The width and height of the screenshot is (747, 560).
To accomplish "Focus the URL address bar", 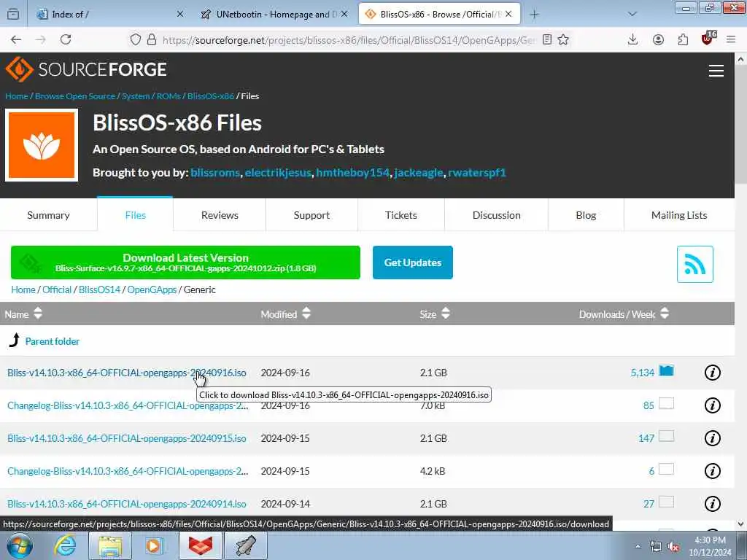I will tap(348, 40).
